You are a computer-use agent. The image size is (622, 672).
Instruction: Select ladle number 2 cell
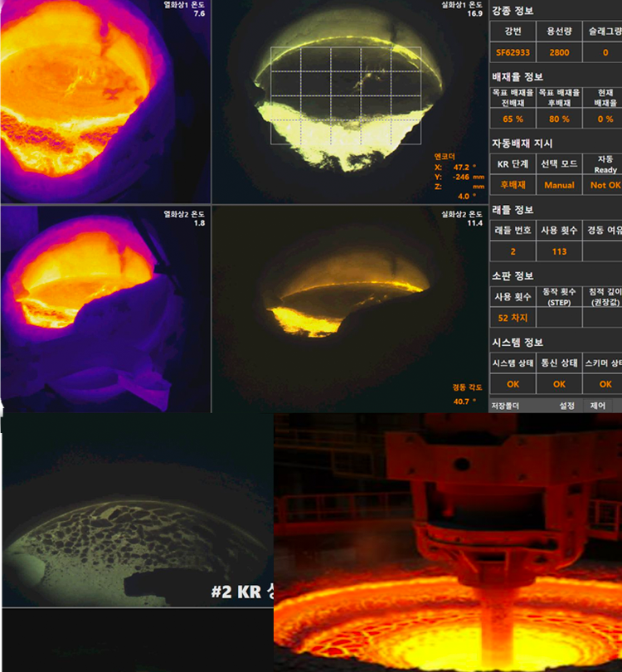(513, 251)
